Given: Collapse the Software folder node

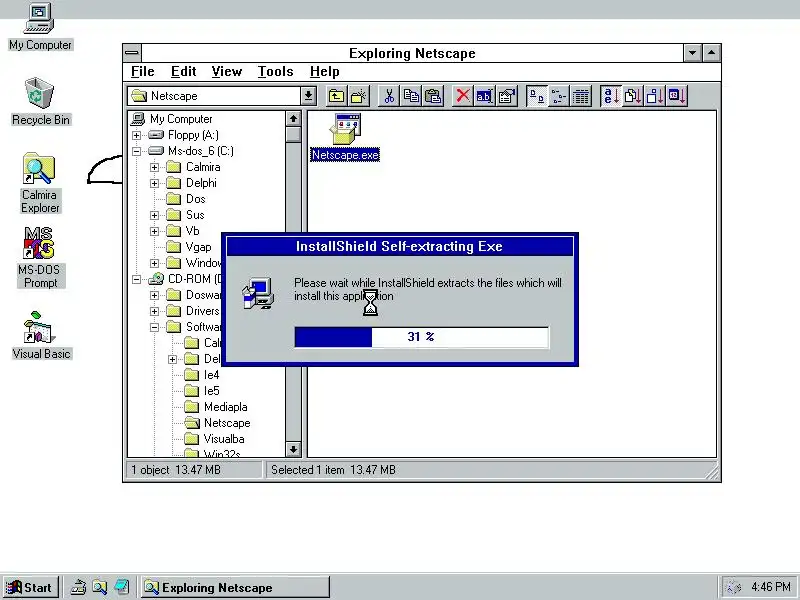Looking at the screenshot, I should [x=154, y=327].
